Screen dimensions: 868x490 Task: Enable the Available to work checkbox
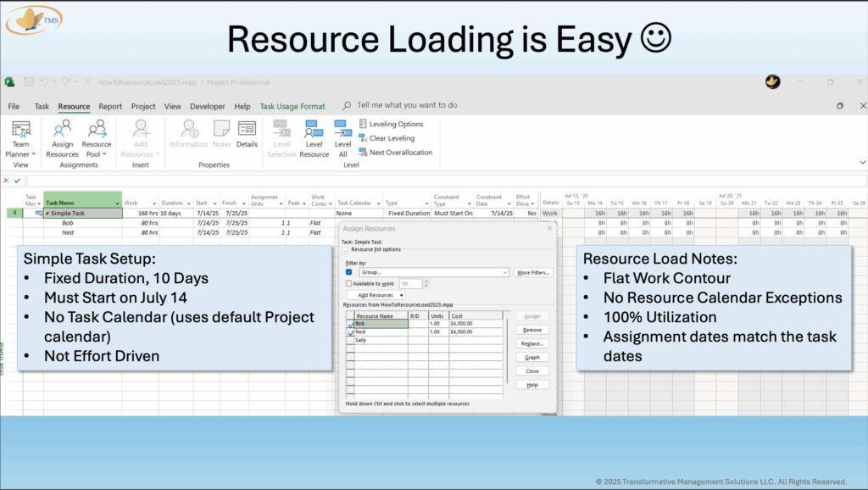348,283
